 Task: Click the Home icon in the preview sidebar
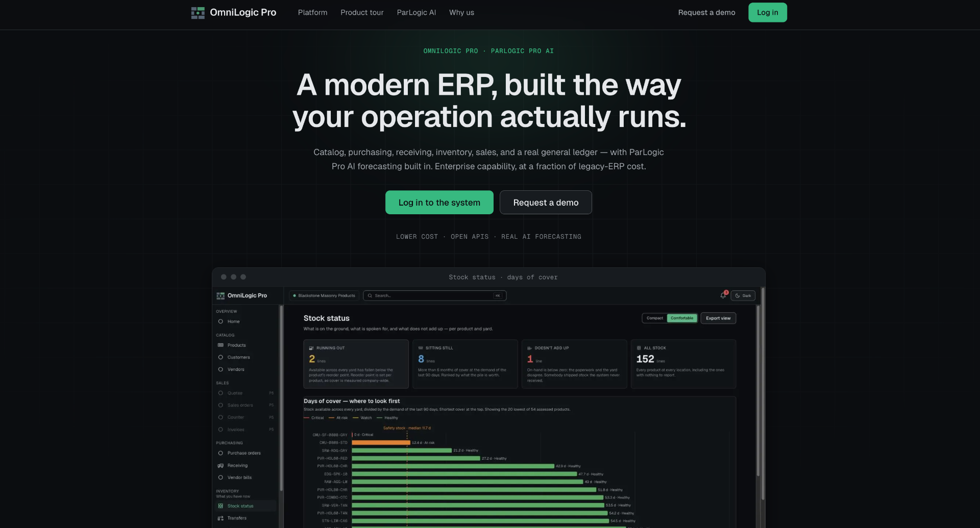coord(220,321)
